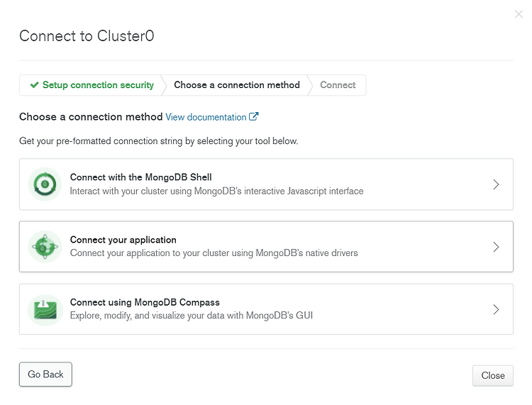The height and width of the screenshot is (405, 532).
Task: Expand the MongoDB Shell option chevron
Action: point(496,184)
